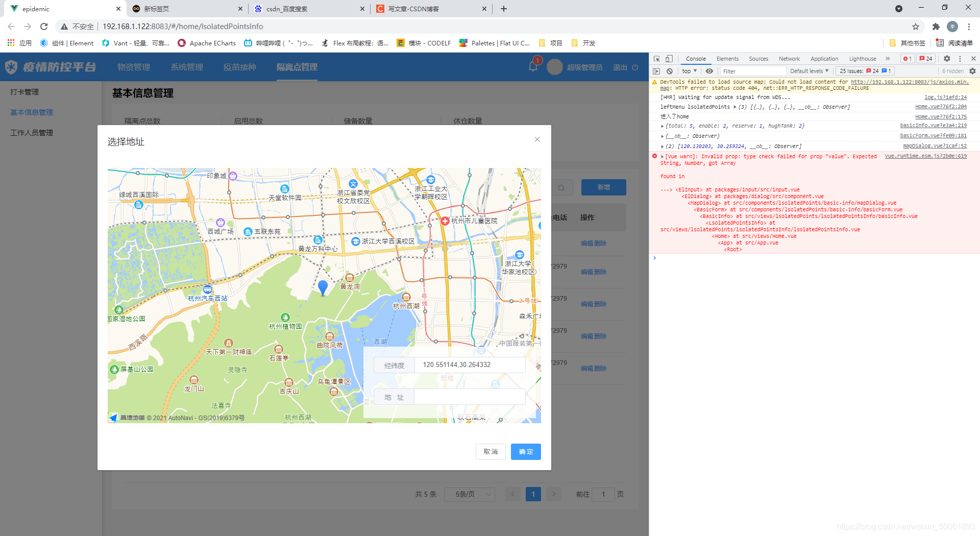Open the vue.runtime.esm.js?2b0e:619 source link
Viewport: 980px width, 536px height.
click(x=925, y=156)
